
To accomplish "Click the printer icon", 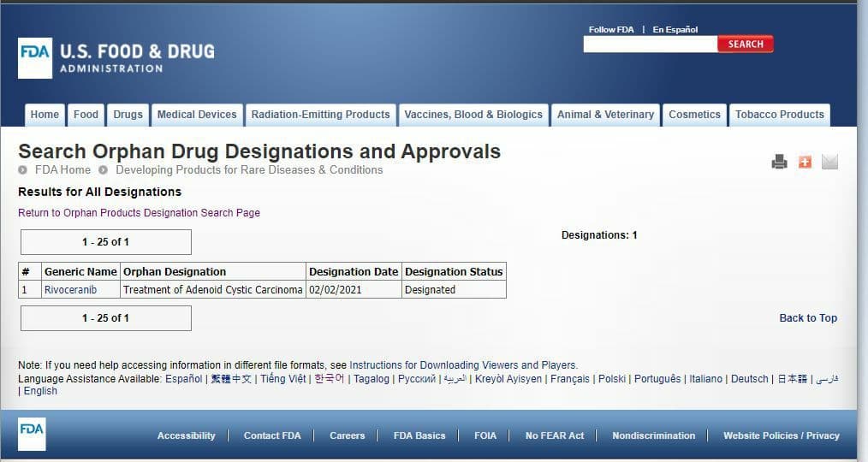I will [779, 162].
